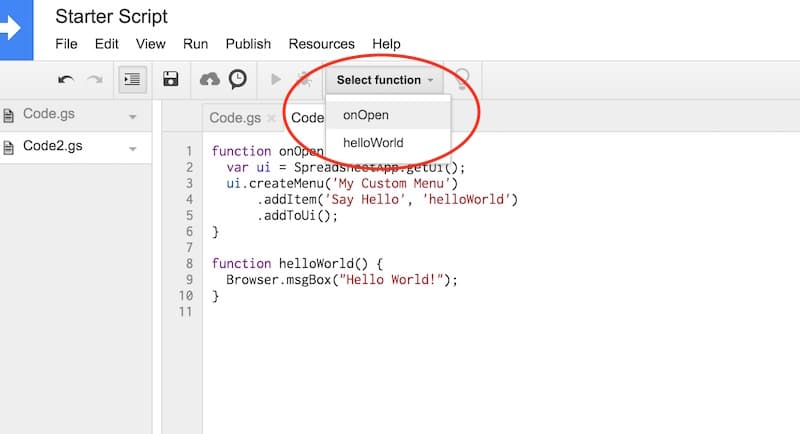Click the debug bug icon
Image resolution: width=800 pixels, height=434 pixels.
pos(303,80)
